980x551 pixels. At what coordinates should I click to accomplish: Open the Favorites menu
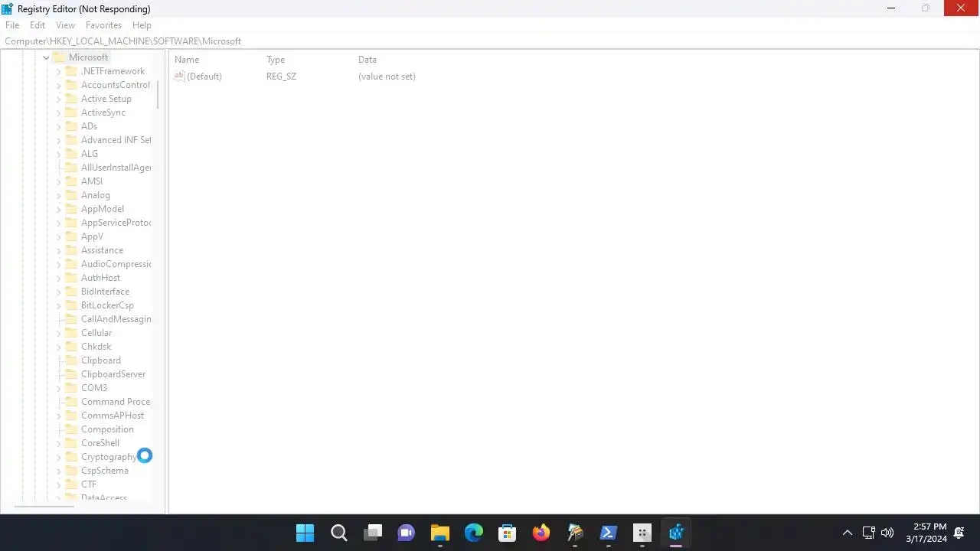click(x=104, y=25)
